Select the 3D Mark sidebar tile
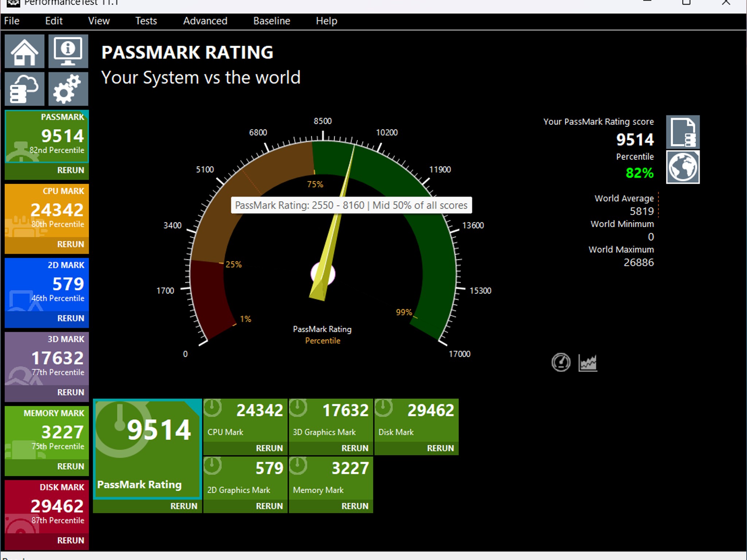The image size is (747, 560). (47, 358)
